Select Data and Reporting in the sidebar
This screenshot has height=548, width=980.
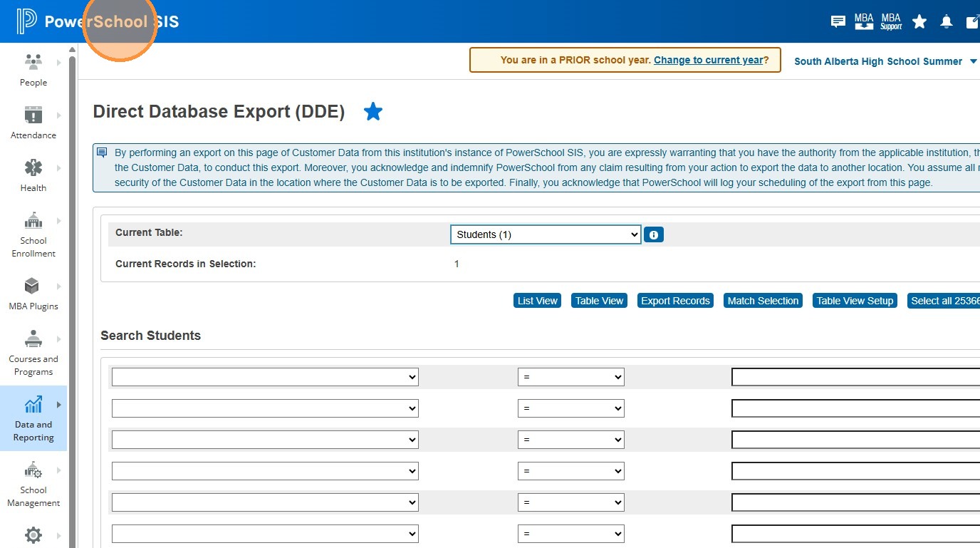point(33,418)
